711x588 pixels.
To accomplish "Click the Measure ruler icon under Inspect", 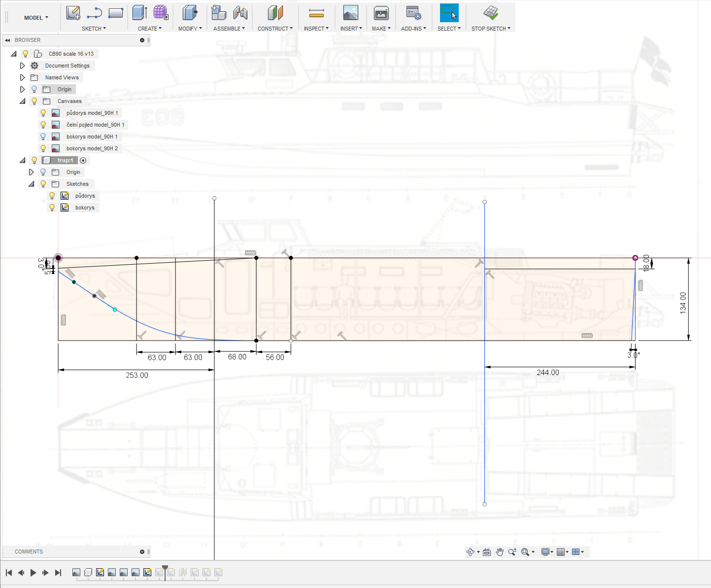I will tap(316, 13).
